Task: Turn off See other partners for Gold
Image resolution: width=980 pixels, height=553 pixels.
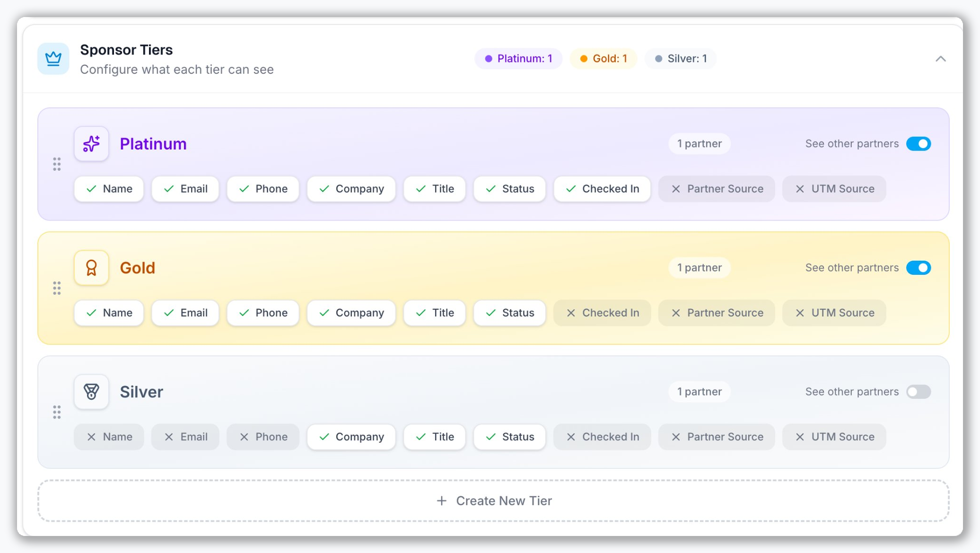Action: [x=919, y=268]
